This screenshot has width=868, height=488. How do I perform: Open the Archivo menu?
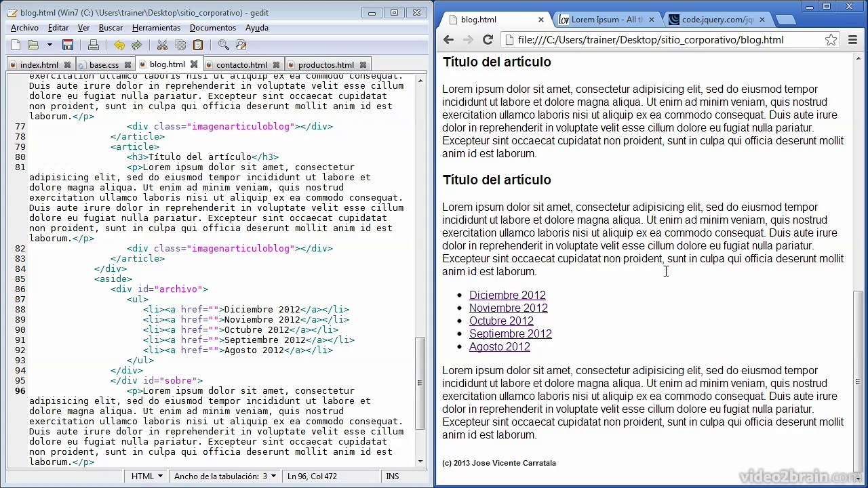24,28
